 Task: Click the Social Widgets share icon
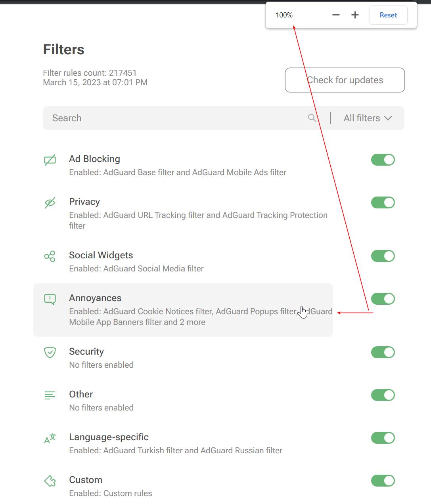[x=50, y=256]
